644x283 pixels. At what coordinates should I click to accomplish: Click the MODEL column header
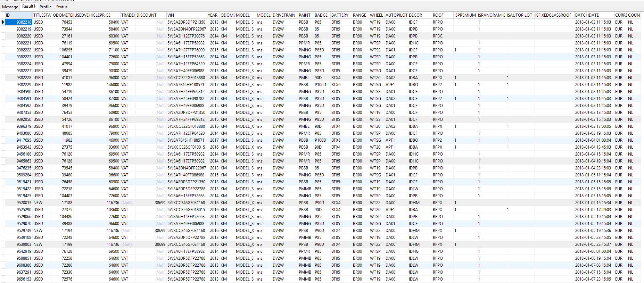point(245,15)
